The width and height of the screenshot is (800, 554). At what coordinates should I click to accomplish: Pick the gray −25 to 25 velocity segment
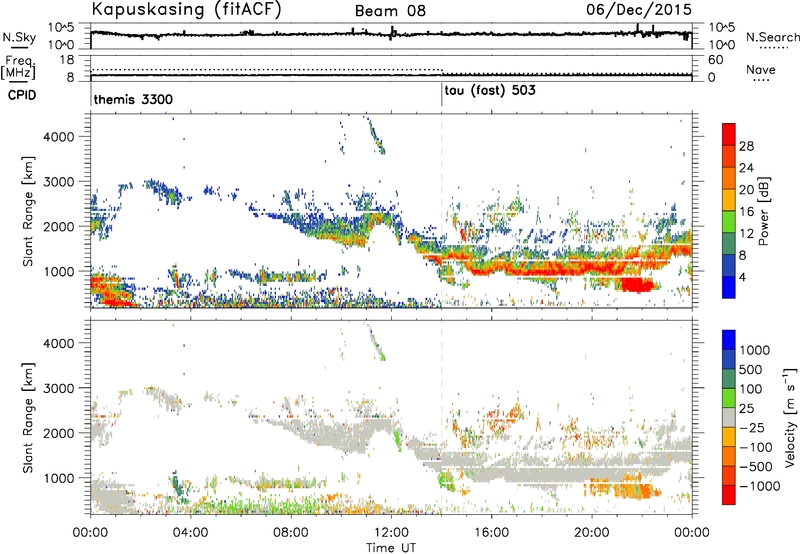pos(729,418)
